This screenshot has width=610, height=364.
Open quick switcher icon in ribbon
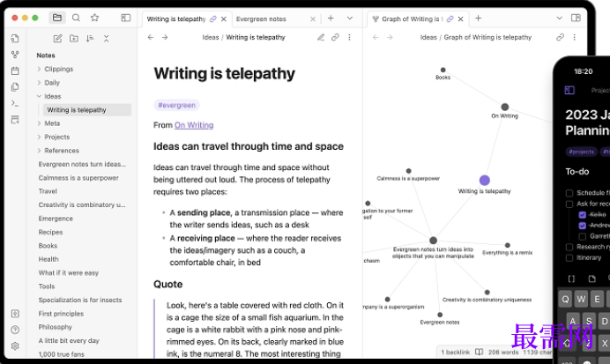click(15, 38)
